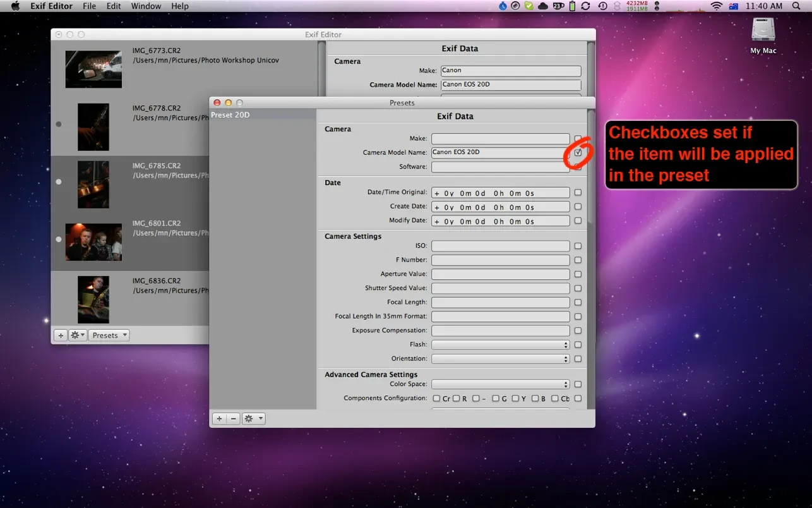Click the add preset plus button
The width and height of the screenshot is (812, 508).
click(x=219, y=418)
